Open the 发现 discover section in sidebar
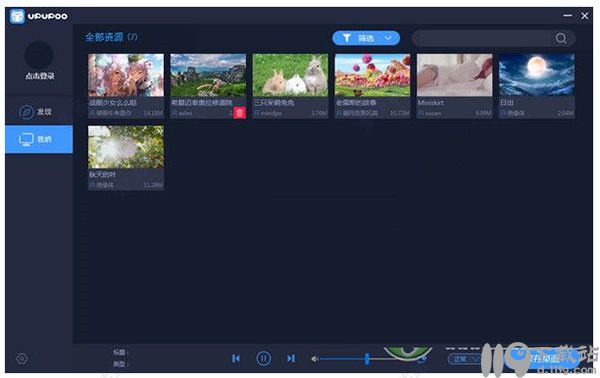Viewport: 600px width, 378px height. (x=39, y=112)
